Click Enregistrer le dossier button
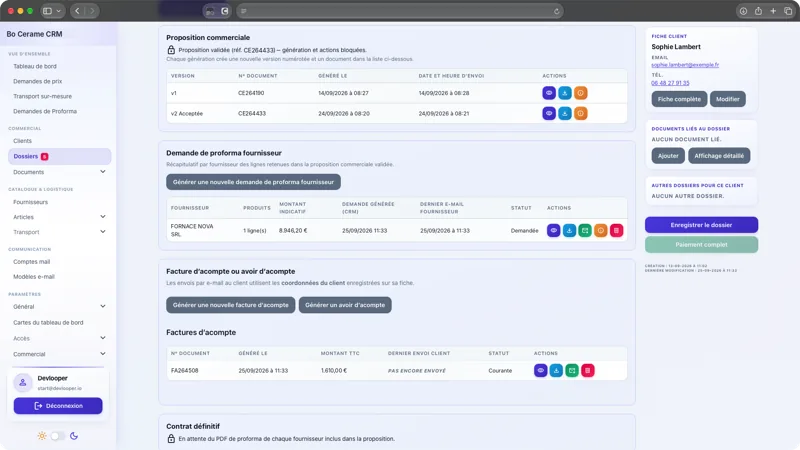 pyautogui.click(x=702, y=225)
